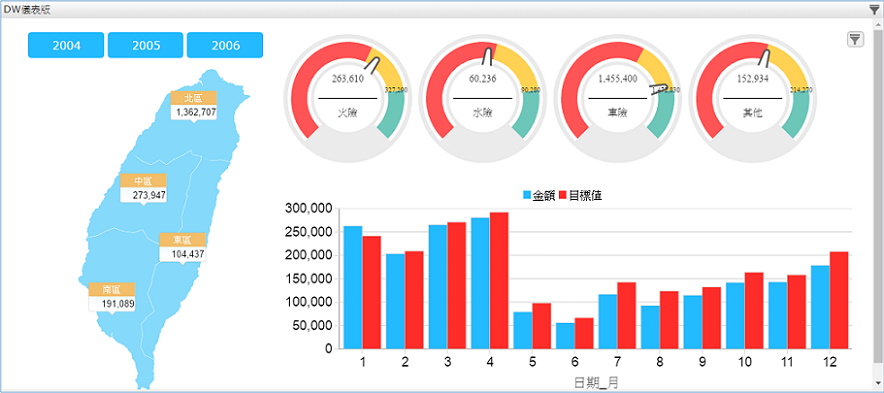884x393 pixels.
Task: Click the 水險 gauge
Action: (x=483, y=99)
